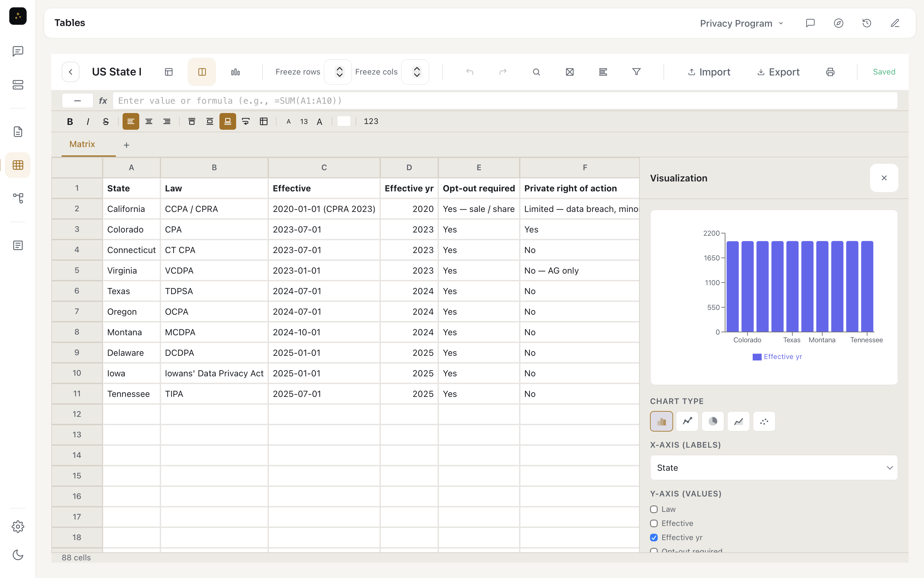Click the undo arrow

[x=470, y=72]
